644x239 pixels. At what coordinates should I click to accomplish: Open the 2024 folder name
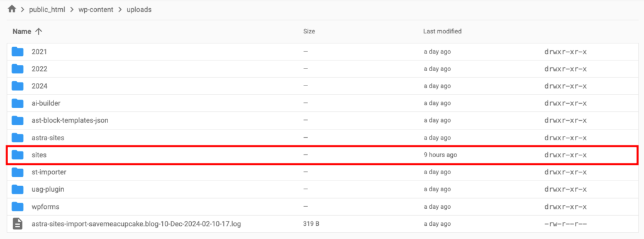pos(40,86)
